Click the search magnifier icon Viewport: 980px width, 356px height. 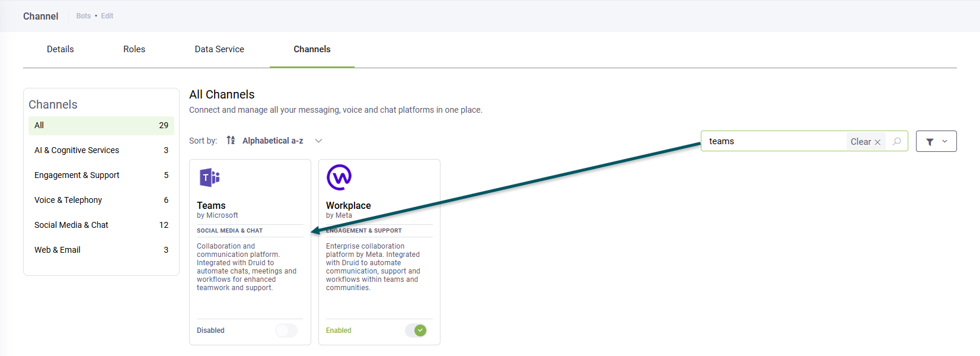pos(897,141)
